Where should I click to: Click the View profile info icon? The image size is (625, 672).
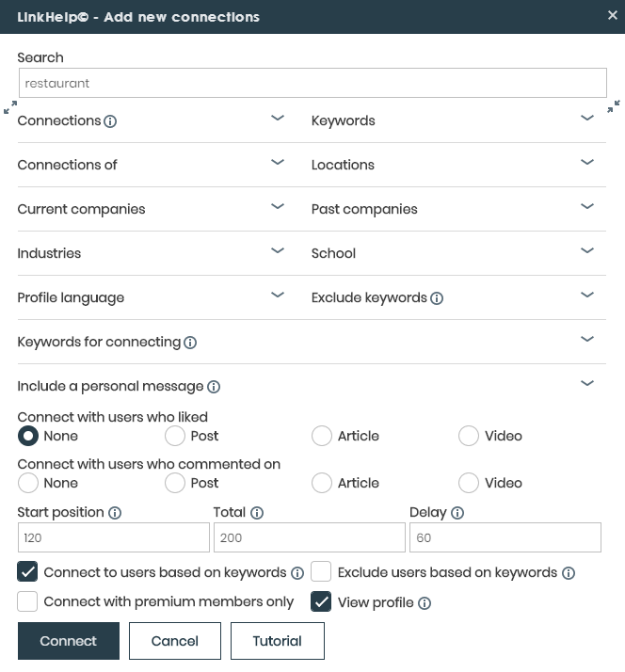[x=425, y=603]
